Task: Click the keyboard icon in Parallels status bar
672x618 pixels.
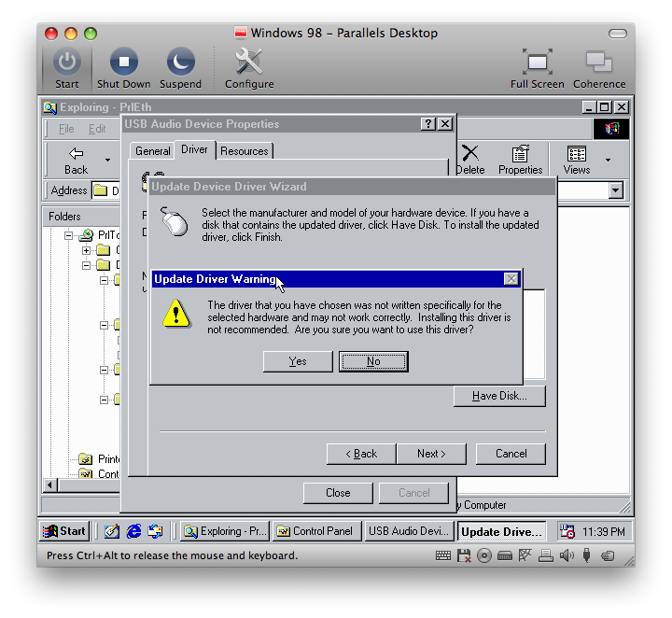Action: (442, 555)
